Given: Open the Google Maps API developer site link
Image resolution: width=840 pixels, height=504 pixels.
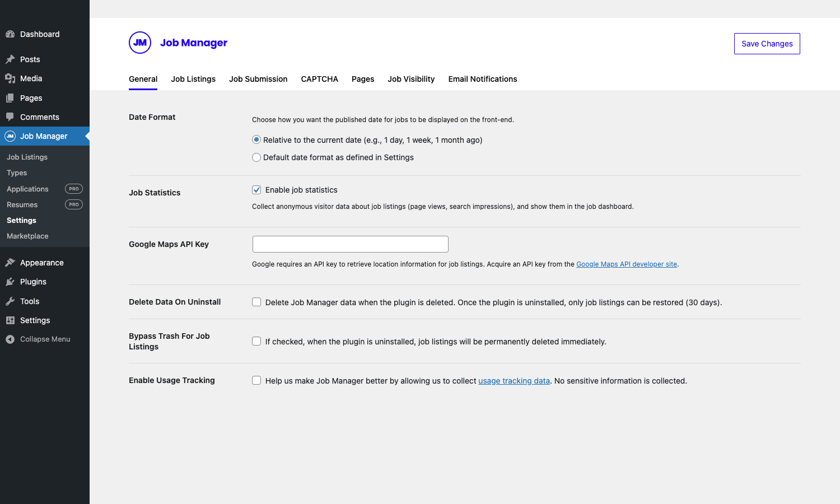Looking at the screenshot, I should (x=627, y=264).
